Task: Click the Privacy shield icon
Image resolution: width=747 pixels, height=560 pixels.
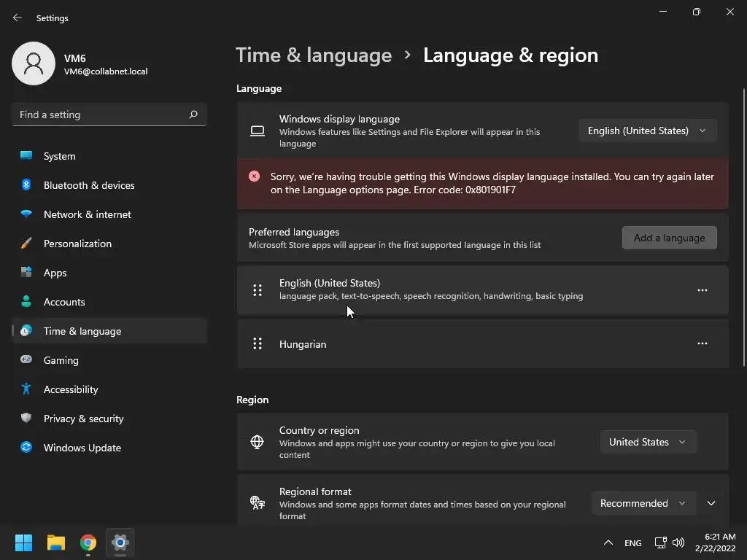Action: pyautogui.click(x=26, y=418)
